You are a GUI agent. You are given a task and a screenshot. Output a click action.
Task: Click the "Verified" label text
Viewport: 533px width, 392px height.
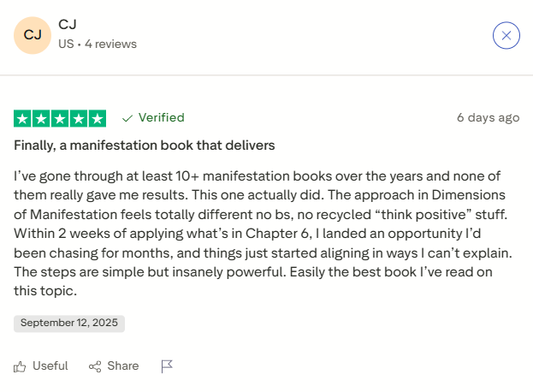pos(161,118)
